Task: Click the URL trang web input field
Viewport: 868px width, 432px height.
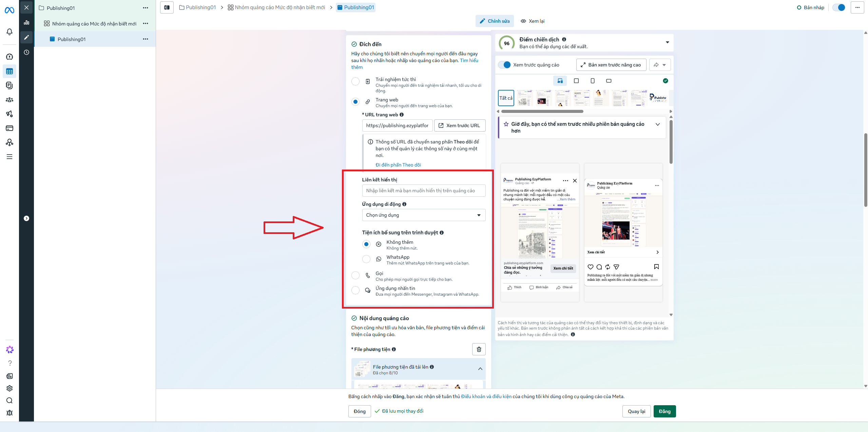Action: (x=397, y=125)
